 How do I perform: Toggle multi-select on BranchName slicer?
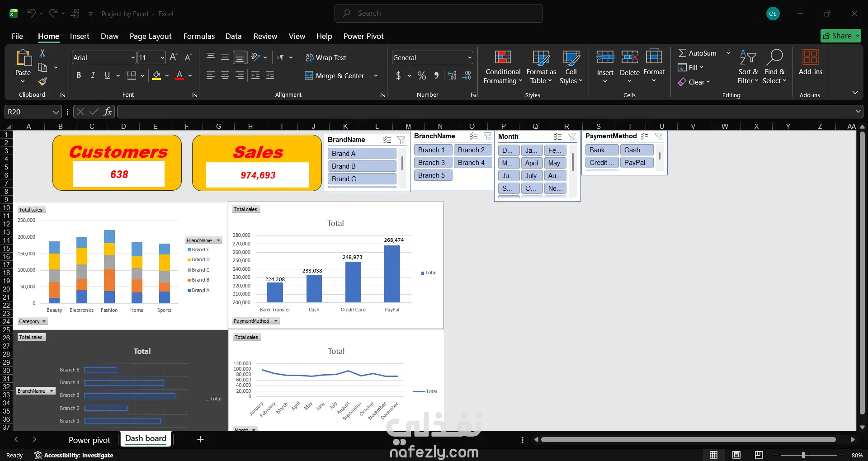click(x=473, y=136)
